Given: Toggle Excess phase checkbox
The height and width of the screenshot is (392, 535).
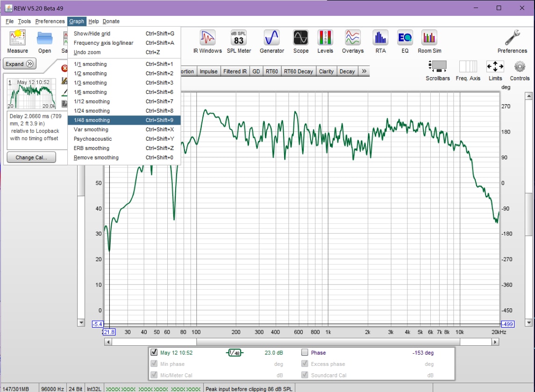Looking at the screenshot, I should (305, 363).
